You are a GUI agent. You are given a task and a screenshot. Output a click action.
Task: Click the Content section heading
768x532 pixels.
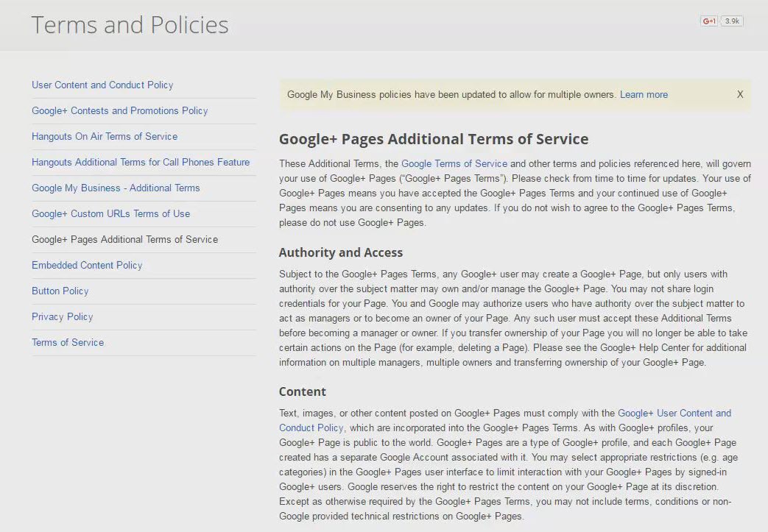[x=302, y=391]
